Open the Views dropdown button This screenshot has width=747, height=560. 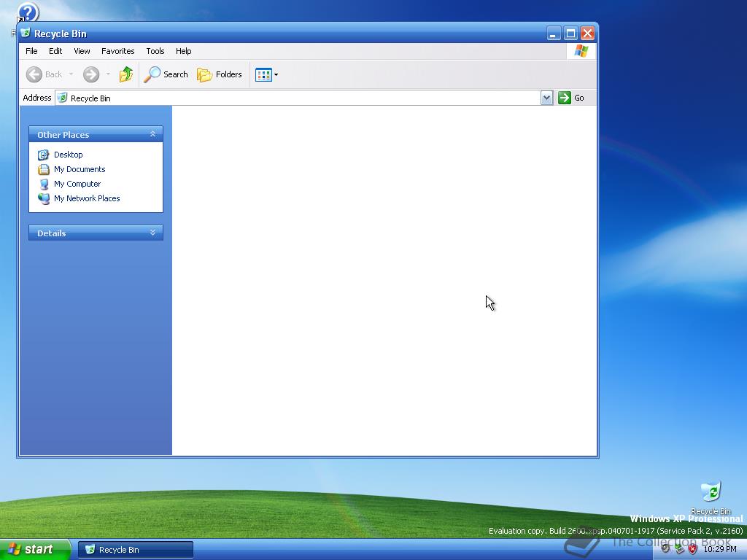(266, 74)
